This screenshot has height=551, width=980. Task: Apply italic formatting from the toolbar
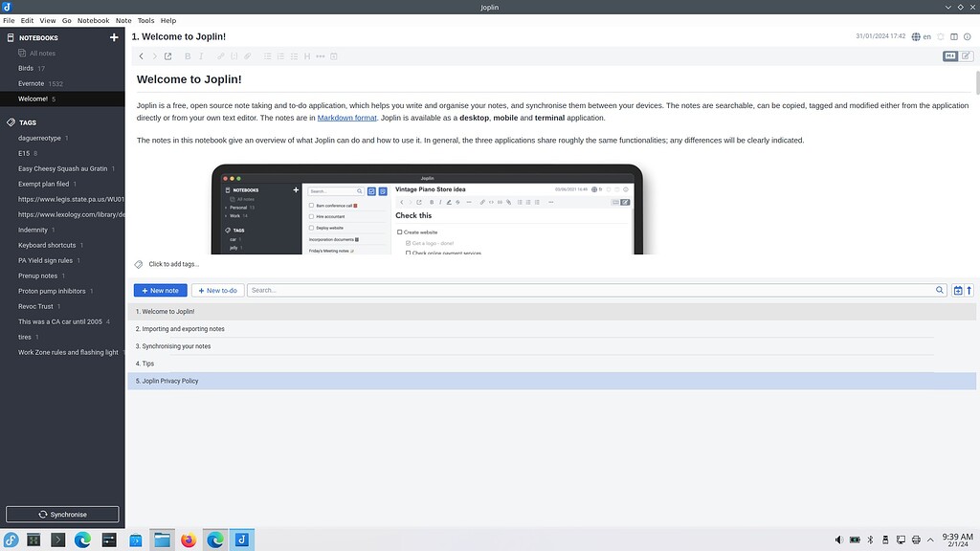[201, 56]
